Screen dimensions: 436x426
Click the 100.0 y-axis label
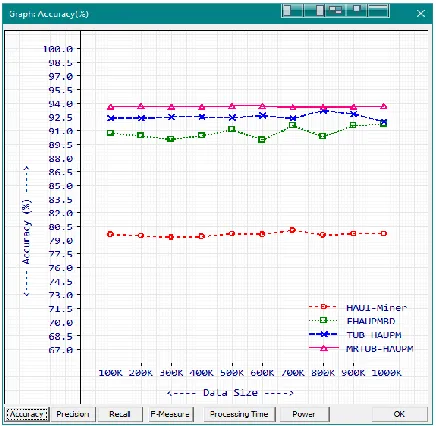pos(58,49)
